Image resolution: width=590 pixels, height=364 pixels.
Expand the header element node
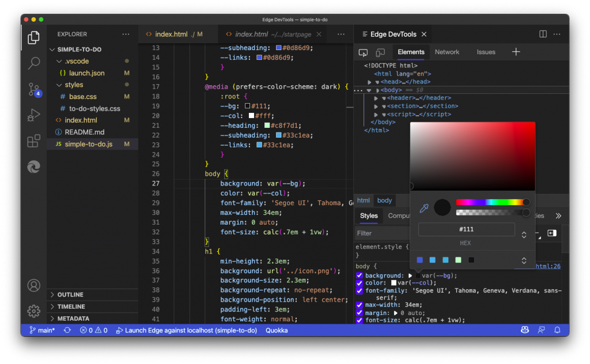[376, 98]
